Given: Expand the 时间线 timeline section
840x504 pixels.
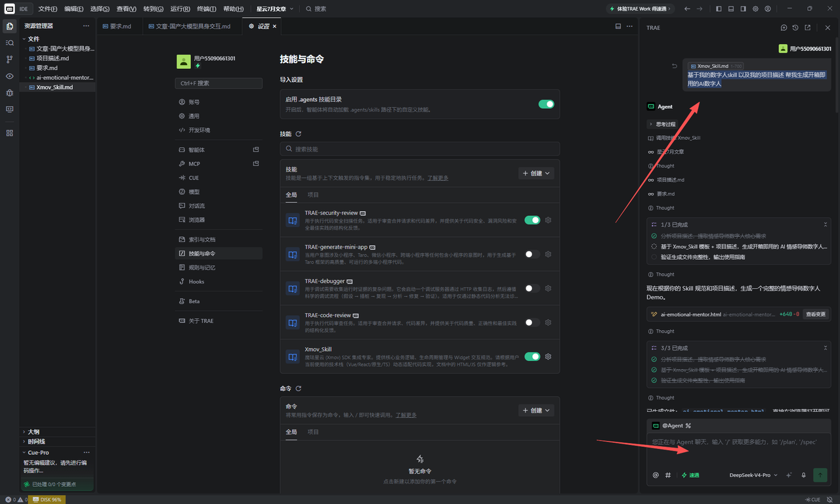Looking at the screenshot, I should [x=36, y=442].
